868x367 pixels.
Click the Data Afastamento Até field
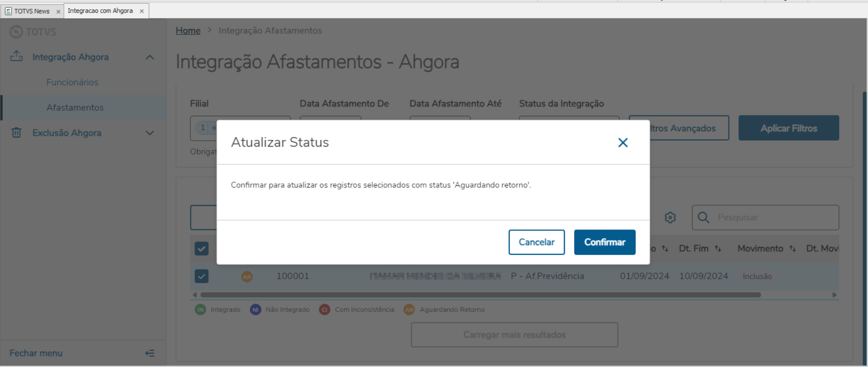(x=440, y=118)
